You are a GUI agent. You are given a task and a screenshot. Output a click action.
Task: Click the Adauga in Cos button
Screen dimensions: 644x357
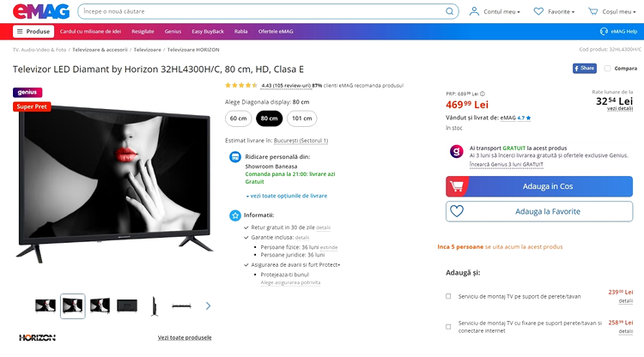click(x=539, y=186)
